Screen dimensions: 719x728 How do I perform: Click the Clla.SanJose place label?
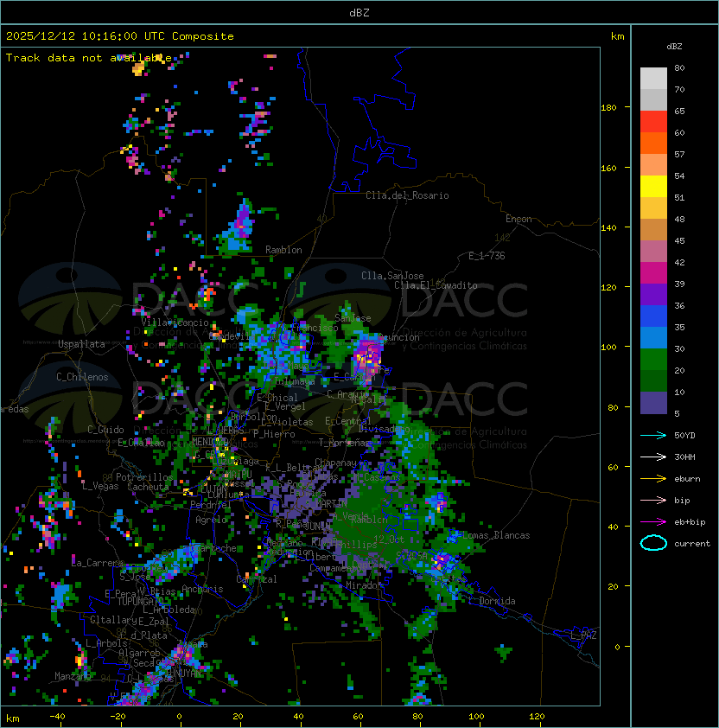(392, 275)
